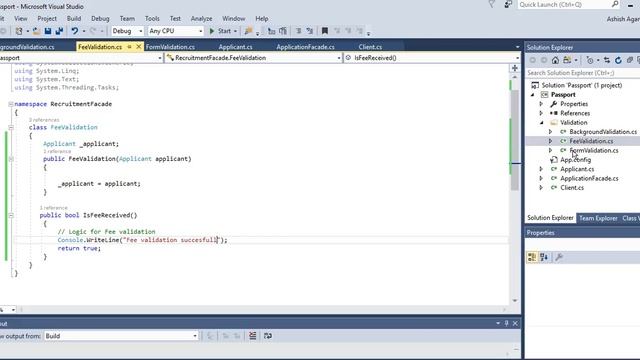Click the Collapse All icon in Solution Explorer
The width and height of the screenshot is (640, 360).
630,60
